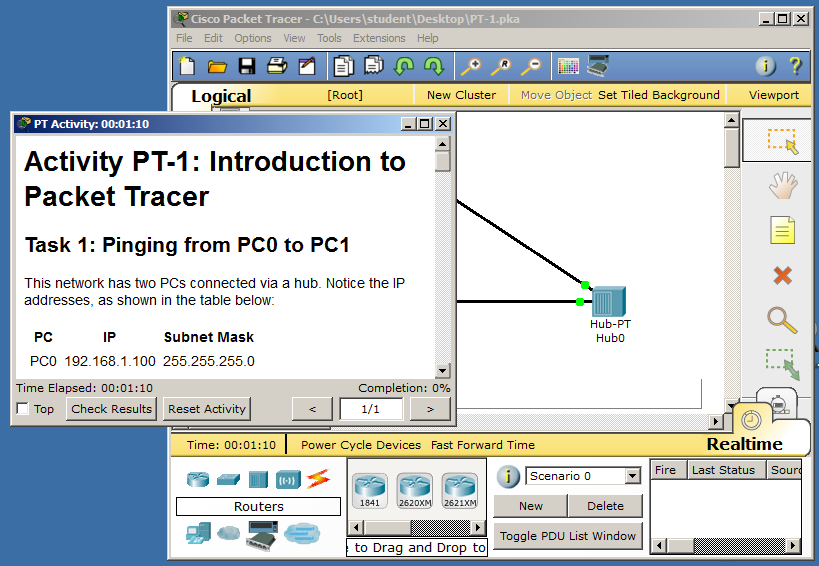Pick the 1841 router model
Viewport: 819px width, 566px height.
(x=370, y=490)
